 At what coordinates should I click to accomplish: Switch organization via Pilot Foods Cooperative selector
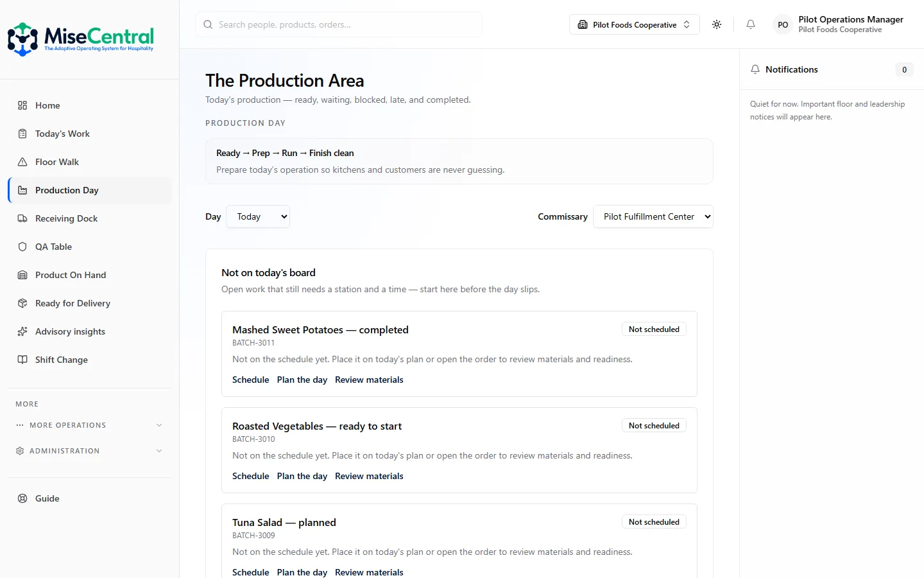coord(634,24)
